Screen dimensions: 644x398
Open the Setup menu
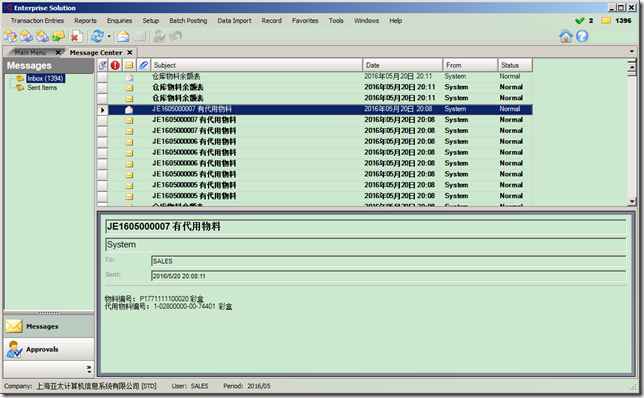click(x=151, y=21)
